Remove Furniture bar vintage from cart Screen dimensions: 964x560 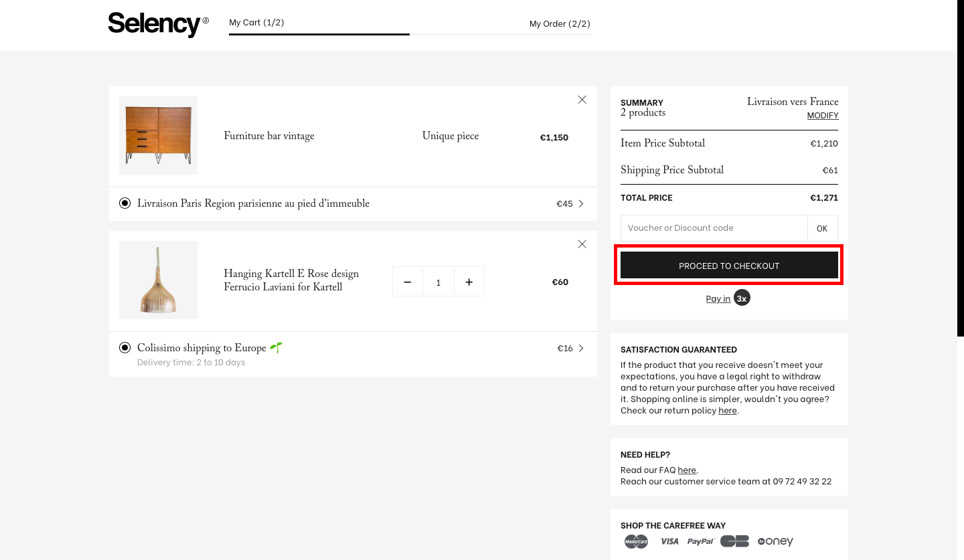(582, 100)
